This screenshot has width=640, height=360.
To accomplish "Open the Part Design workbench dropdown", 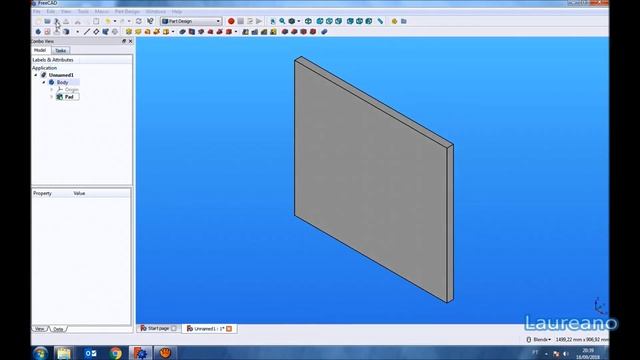I will tap(191, 21).
